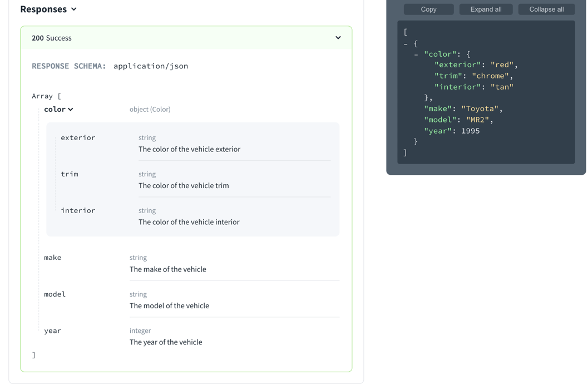
Task: Click the application/json content type
Action: 151,66
